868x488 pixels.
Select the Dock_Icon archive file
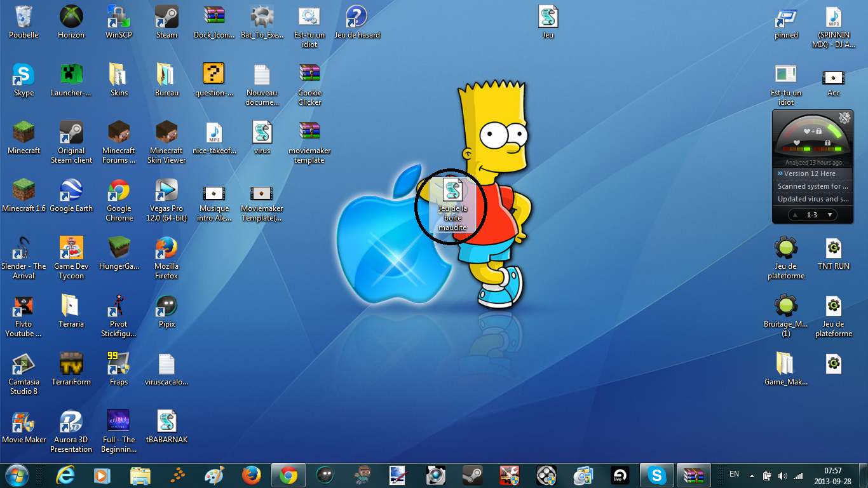pos(214,22)
